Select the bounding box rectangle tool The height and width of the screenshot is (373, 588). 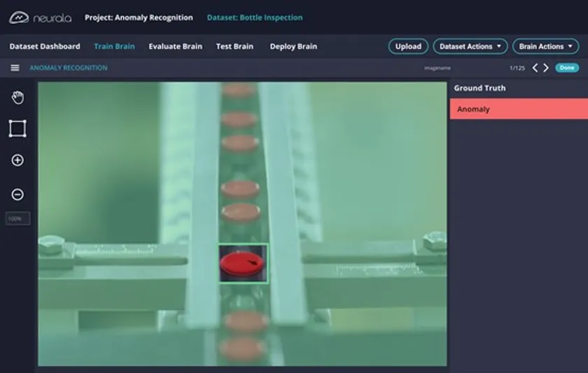tap(17, 129)
